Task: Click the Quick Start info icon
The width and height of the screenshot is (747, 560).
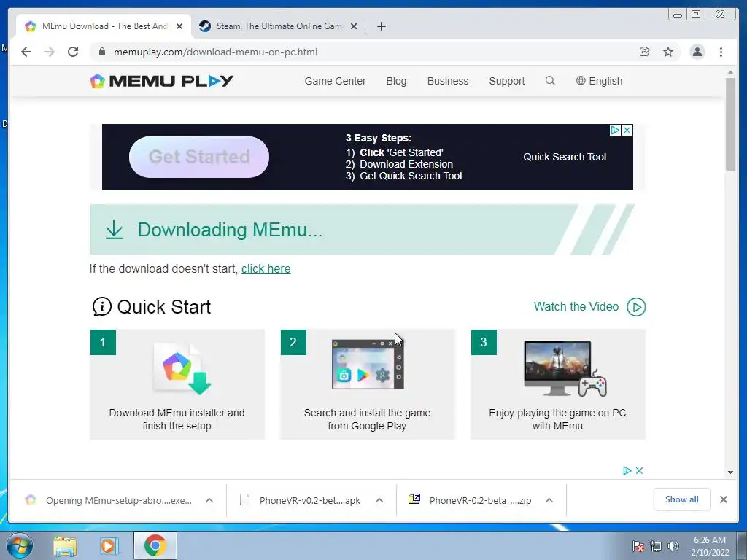Action: point(102,307)
